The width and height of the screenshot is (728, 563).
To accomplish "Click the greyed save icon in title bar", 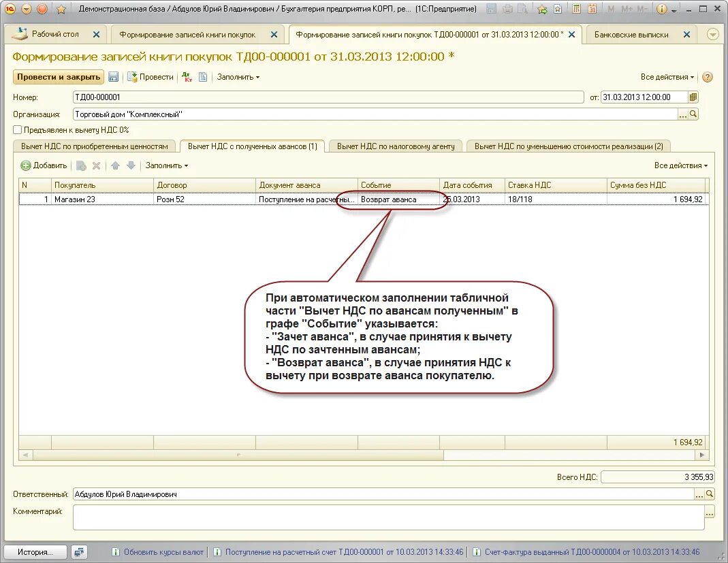I will [492, 9].
